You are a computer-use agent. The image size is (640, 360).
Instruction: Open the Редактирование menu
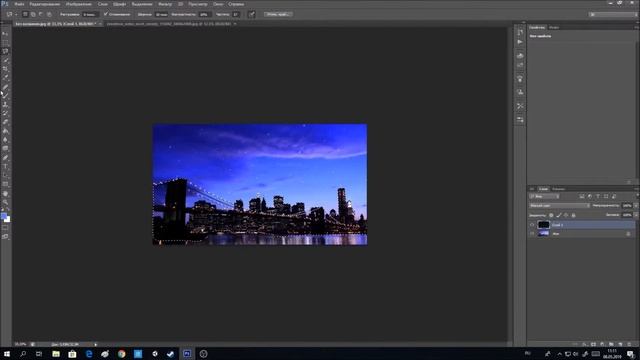[x=44, y=4]
